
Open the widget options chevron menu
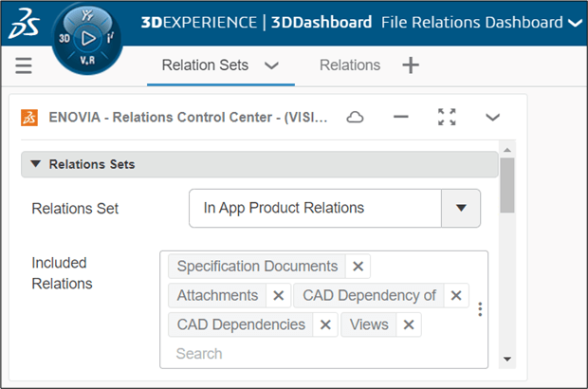(492, 118)
